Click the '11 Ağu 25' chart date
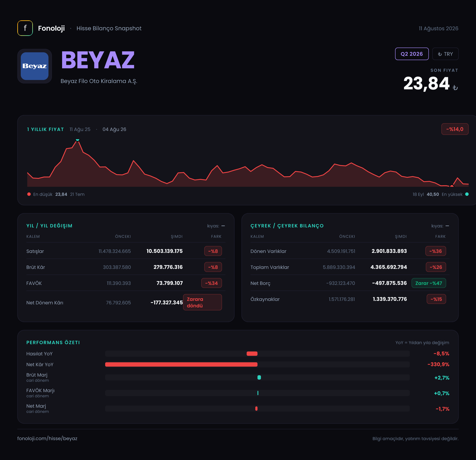The height and width of the screenshot is (460, 476). [80, 129]
